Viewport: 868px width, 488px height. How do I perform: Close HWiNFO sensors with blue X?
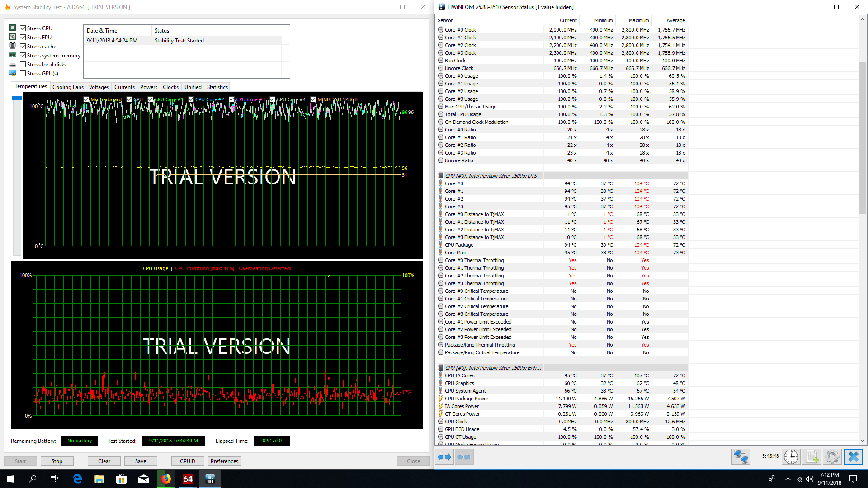(x=853, y=457)
